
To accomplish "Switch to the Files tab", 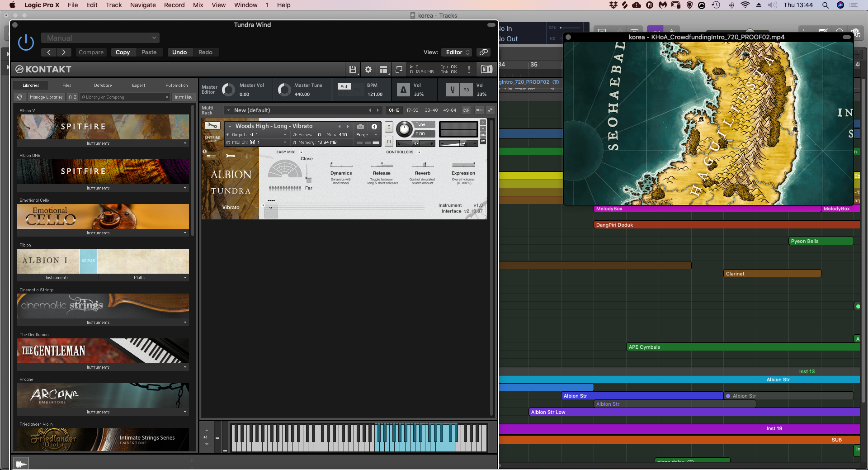I will coord(67,85).
